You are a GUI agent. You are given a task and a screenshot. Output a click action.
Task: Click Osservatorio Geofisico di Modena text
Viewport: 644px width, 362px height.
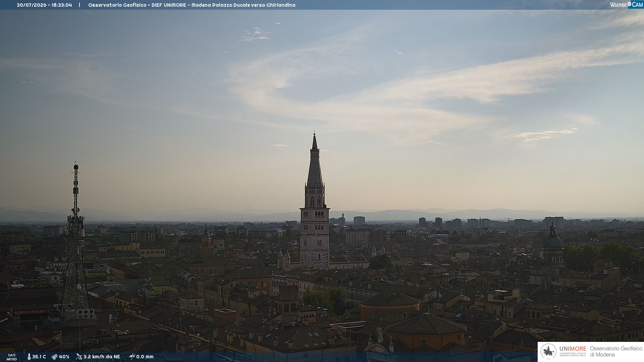pos(616,352)
